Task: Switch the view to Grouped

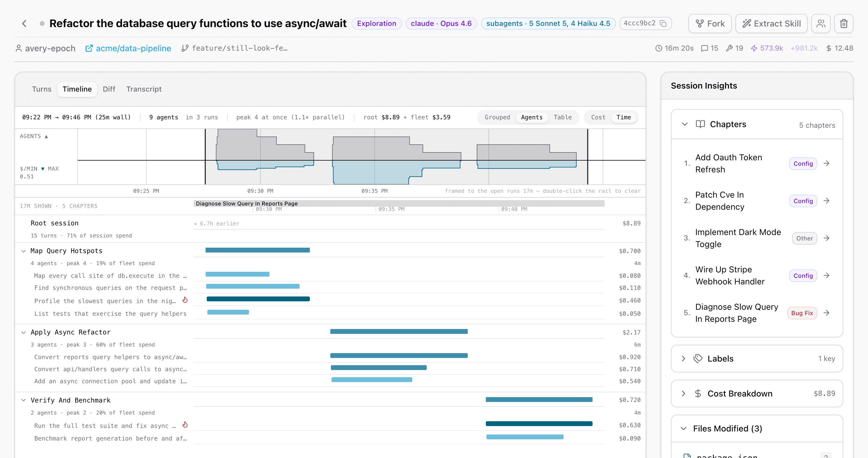Action: (x=497, y=118)
